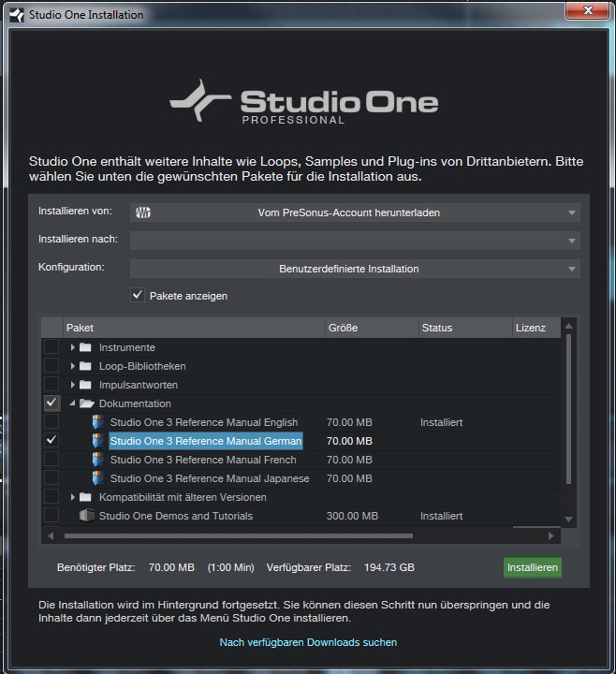The image size is (616, 674).
Task: Click the green Installieren button
Action: (532, 567)
